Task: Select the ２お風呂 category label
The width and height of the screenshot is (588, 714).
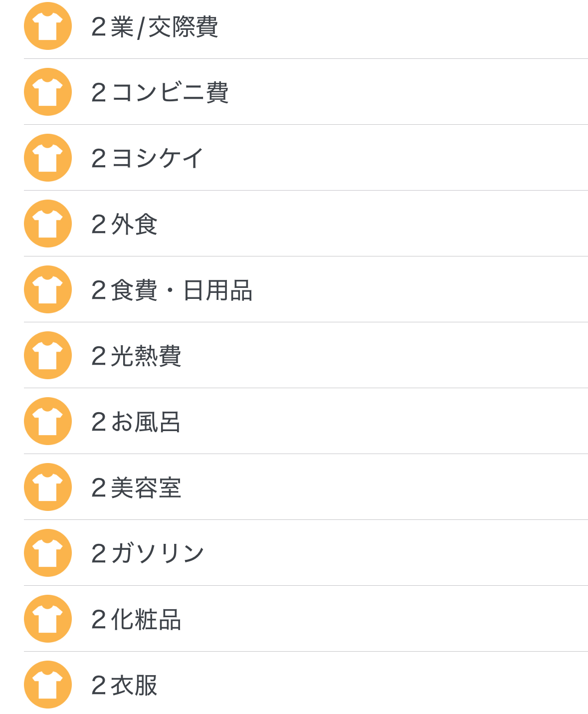Action: [136, 422]
